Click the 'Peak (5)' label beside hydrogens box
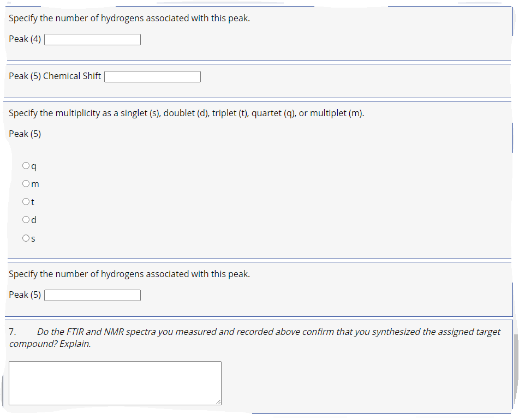This screenshot has height=420, width=519. [25, 295]
